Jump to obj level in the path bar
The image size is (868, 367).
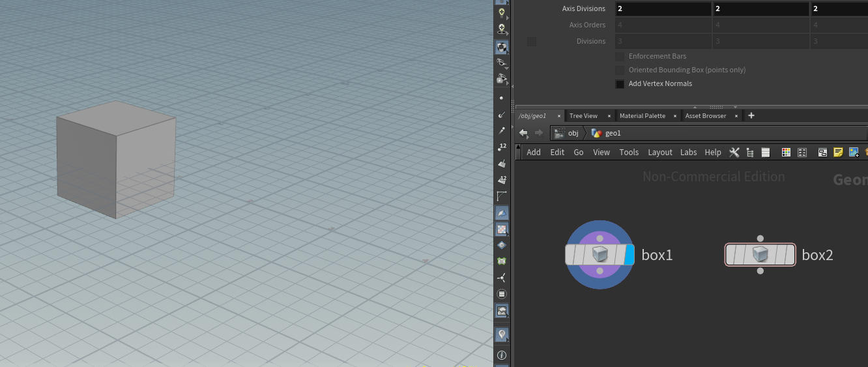point(566,133)
